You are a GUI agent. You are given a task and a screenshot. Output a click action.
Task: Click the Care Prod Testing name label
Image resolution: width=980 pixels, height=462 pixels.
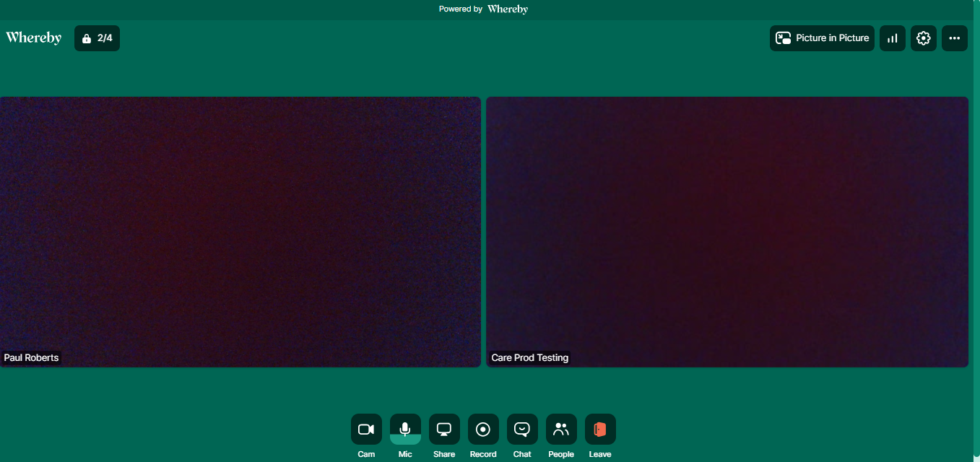pyautogui.click(x=530, y=357)
